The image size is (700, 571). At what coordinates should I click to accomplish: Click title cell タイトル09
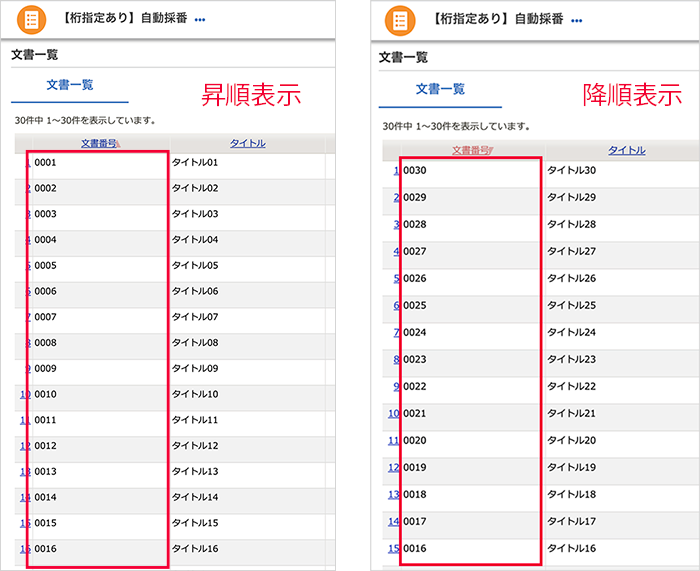coord(195,368)
